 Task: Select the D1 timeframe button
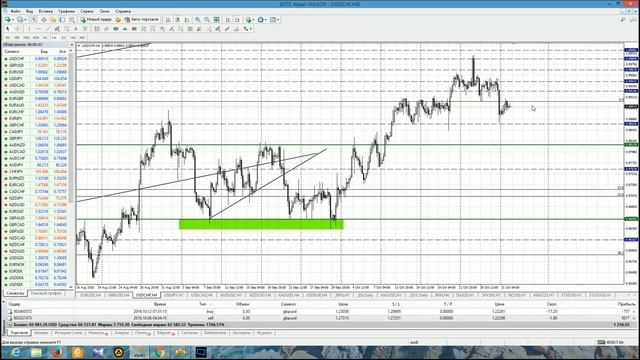click(x=64, y=38)
